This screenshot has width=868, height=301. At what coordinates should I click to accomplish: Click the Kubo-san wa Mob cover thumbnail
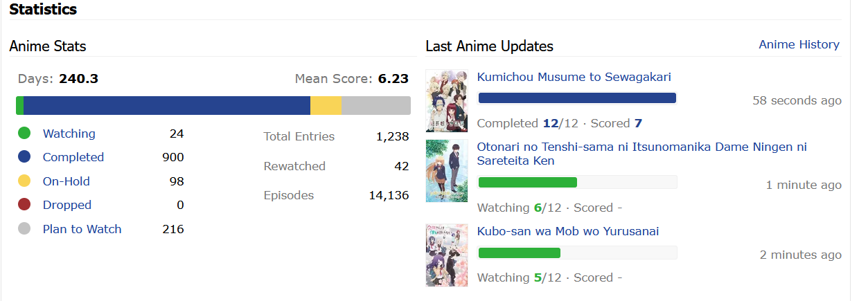point(446,255)
